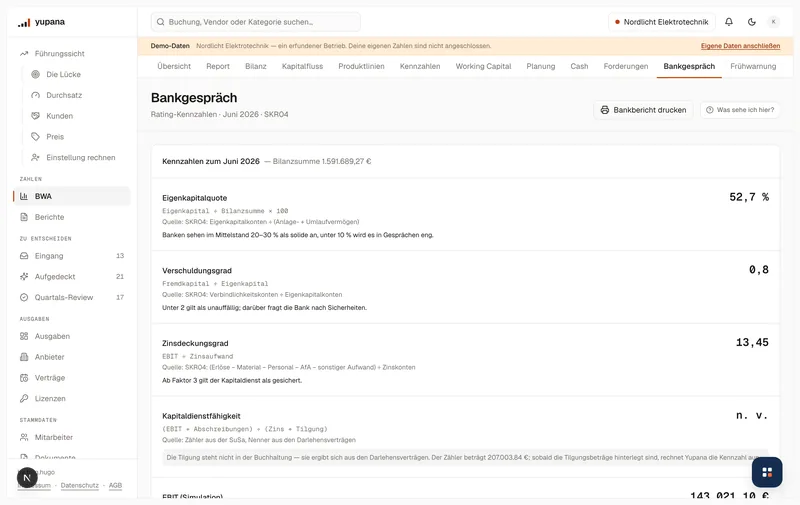
Task: Select the Bankgespräch tab
Action: click(x=689, y=66)
